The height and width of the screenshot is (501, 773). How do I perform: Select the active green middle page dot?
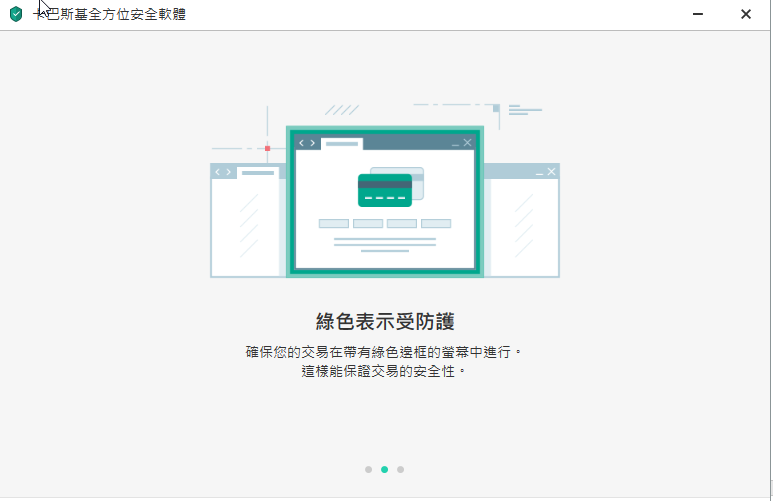385,469
